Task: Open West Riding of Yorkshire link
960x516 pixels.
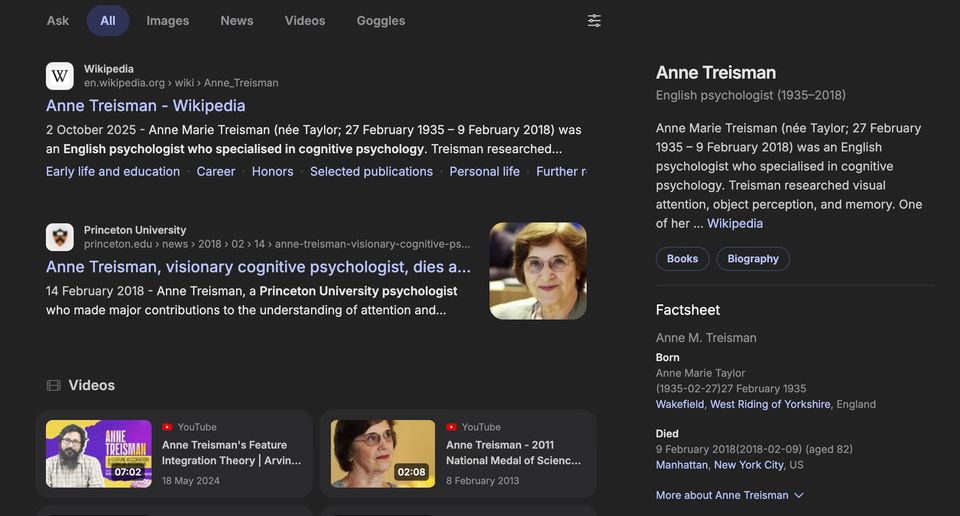Action: point(770,404)
